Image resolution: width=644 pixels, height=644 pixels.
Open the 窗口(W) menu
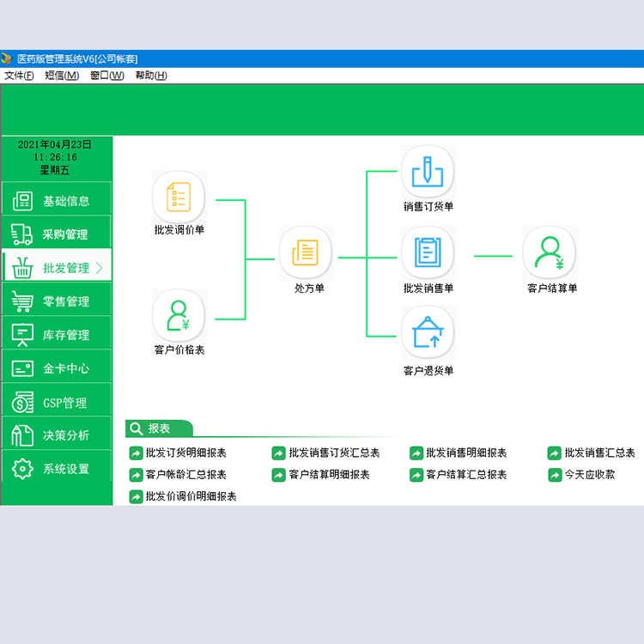[106, 76]
